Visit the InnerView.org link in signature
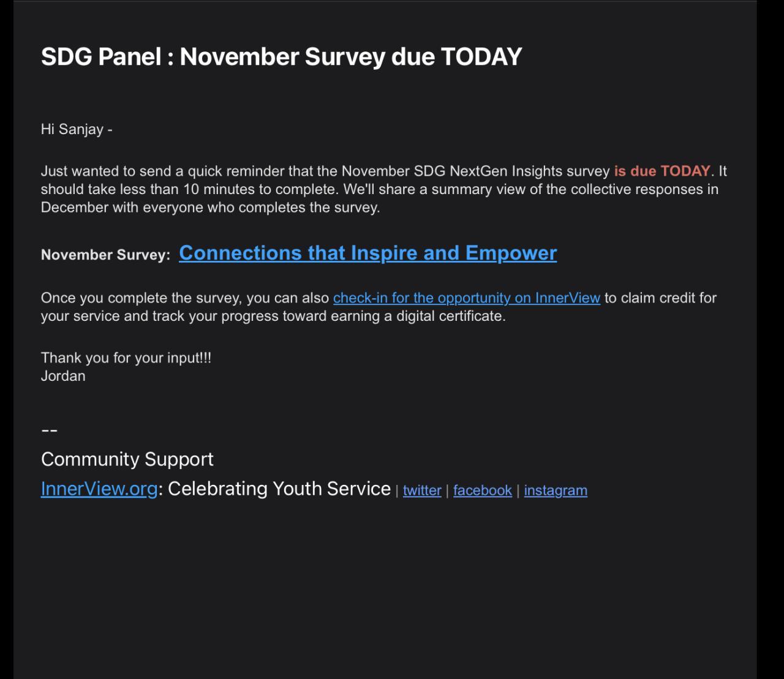 (99, 489)
